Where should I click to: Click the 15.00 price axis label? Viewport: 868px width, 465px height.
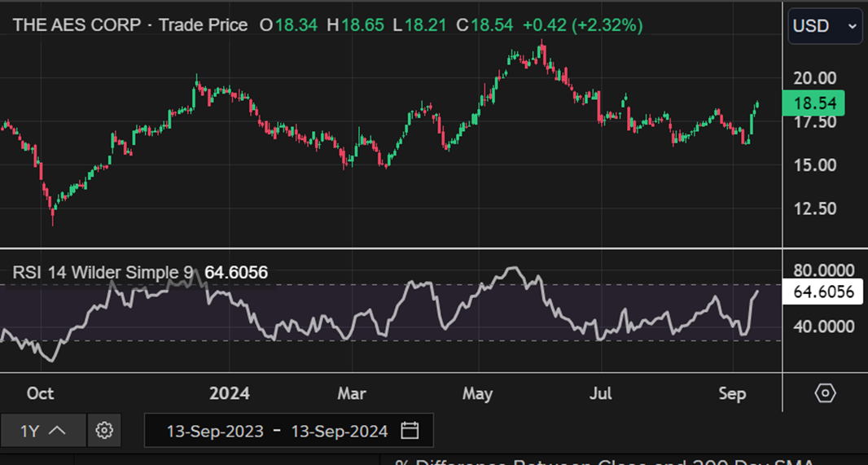[814, 165]
